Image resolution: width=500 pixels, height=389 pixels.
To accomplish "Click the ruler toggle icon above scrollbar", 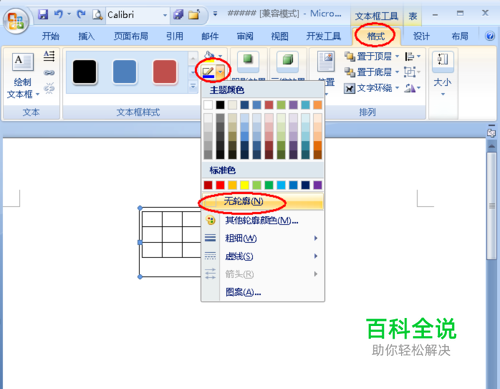I will (491, 132).
